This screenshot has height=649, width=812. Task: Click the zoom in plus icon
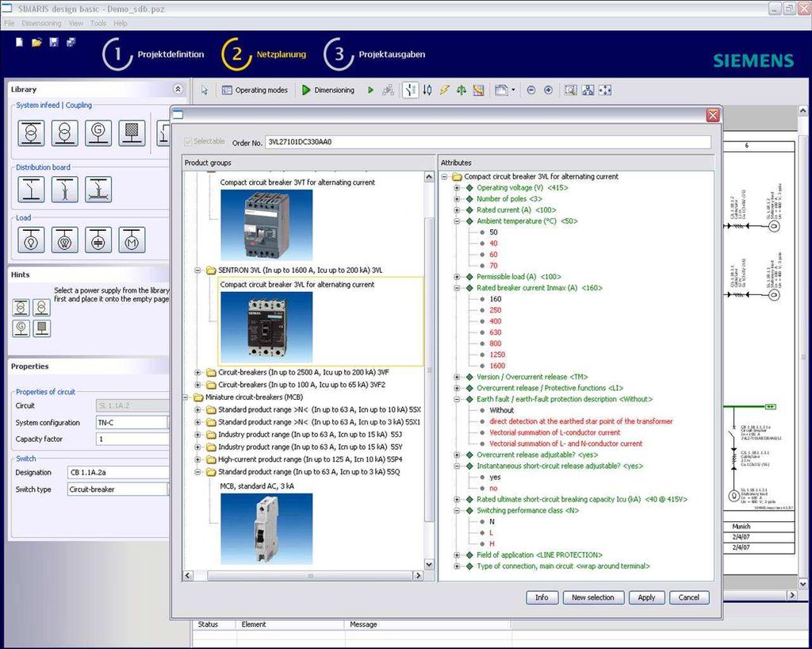tap(549, 90)
